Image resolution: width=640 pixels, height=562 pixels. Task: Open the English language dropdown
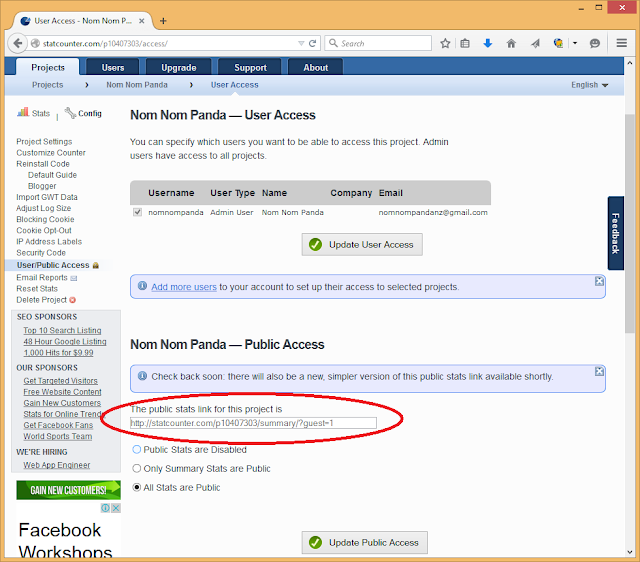coord(589,85)
